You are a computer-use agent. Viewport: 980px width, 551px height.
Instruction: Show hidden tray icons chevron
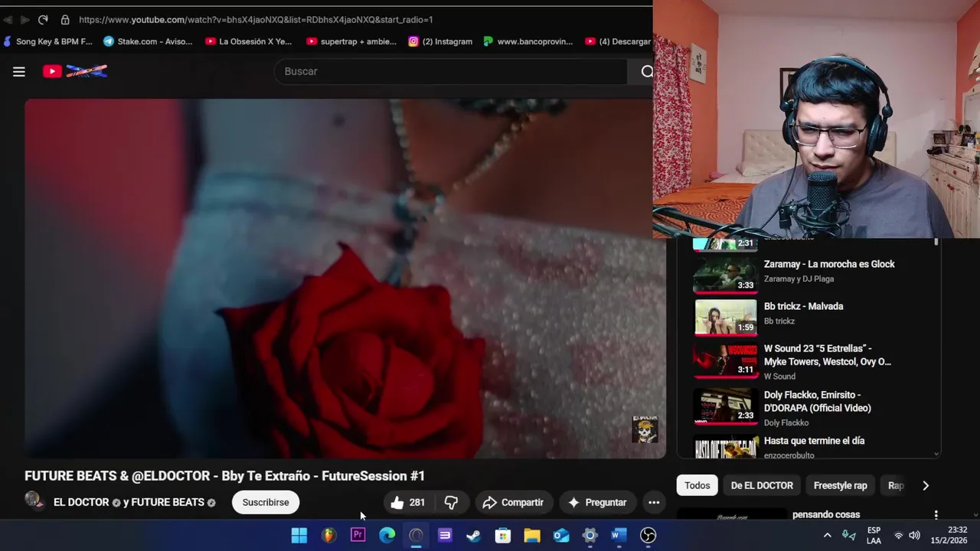click(x=827, y=535)
